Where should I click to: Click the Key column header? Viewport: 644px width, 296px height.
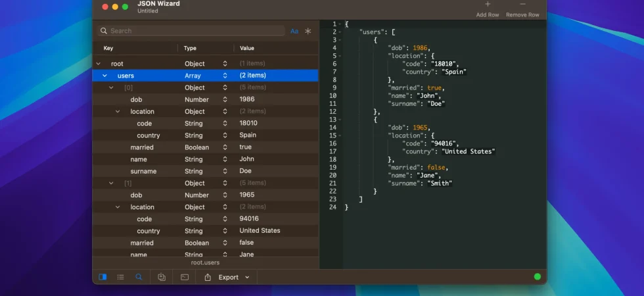[108, 48]
